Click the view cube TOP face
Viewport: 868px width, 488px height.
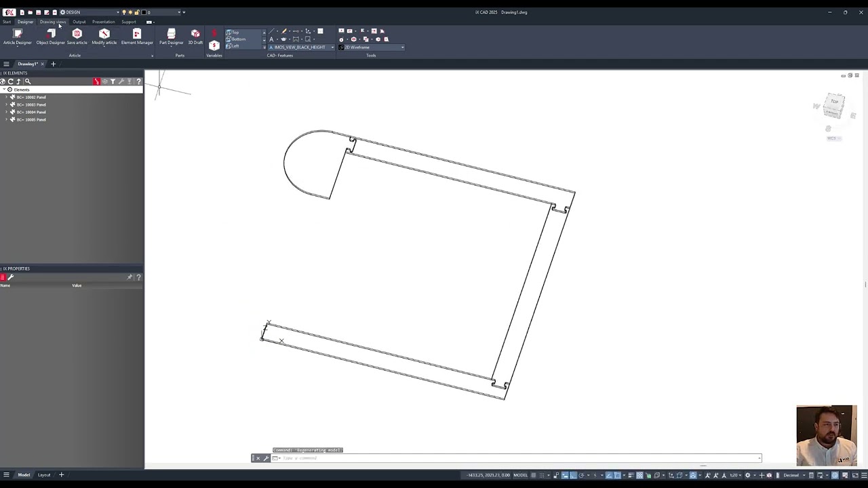coord(834,102)
